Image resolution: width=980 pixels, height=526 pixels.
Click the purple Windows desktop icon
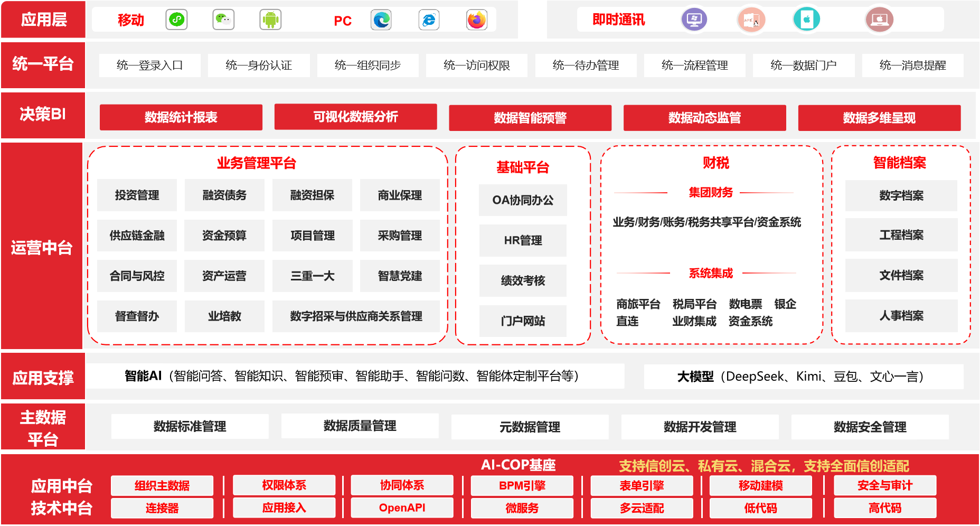[694, 20]
